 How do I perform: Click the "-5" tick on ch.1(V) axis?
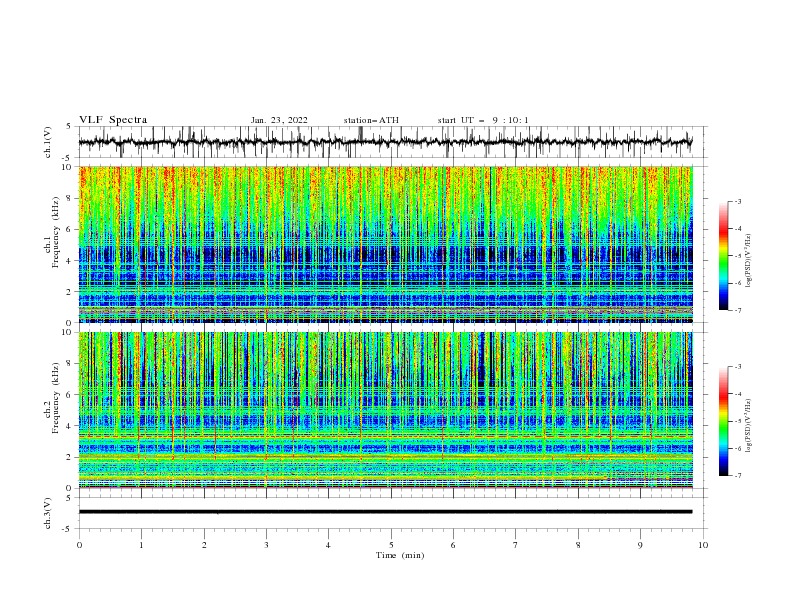[68, 158]
